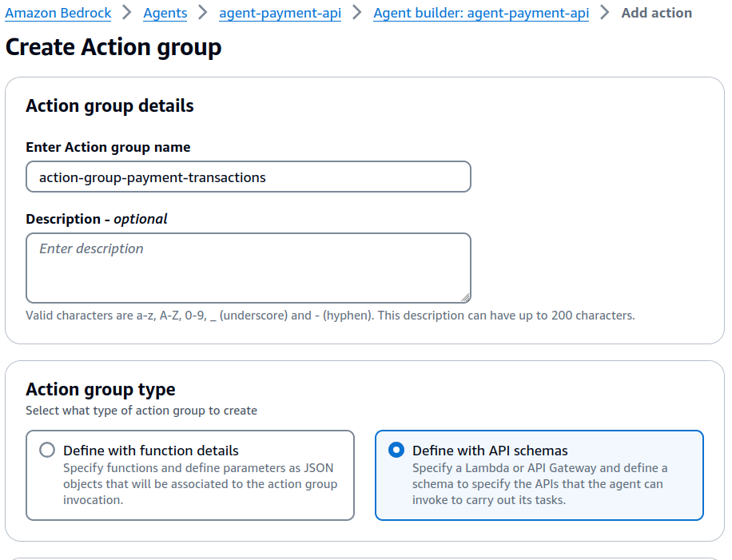The width and height of the screenshot is (732, 560).
Task: Click the resize grip on the description box
Action: 465,295
